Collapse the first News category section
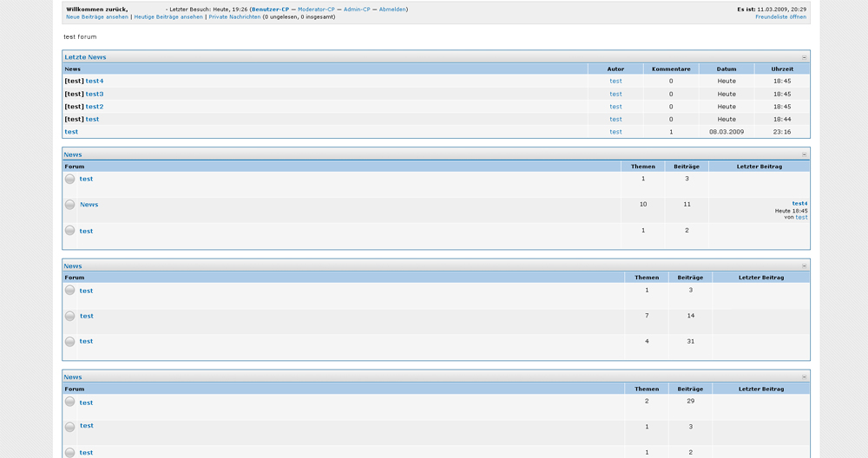Image resolution: width=868 pixels, height=458 pixels. click(804, 154)
